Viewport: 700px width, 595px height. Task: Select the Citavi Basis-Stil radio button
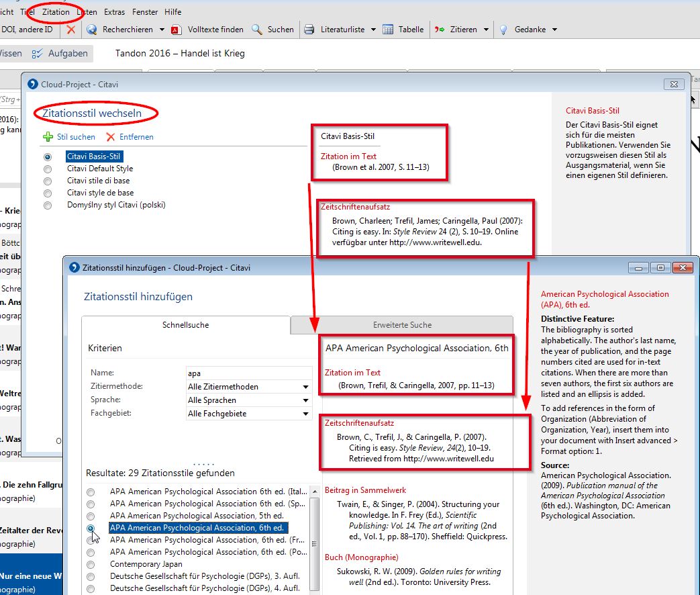click(x=48, y=156)
